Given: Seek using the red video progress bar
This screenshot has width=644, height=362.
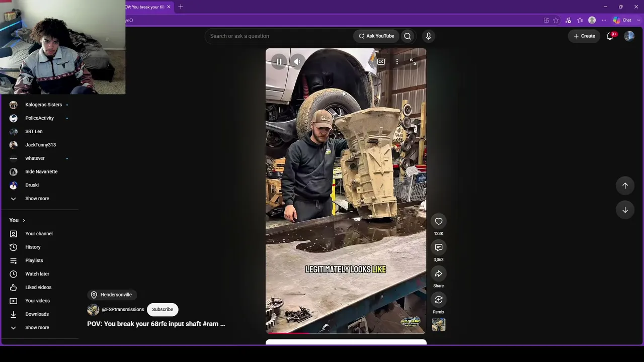Looking at the screenshot, I should pyautogui.click(x=346, y=333).
